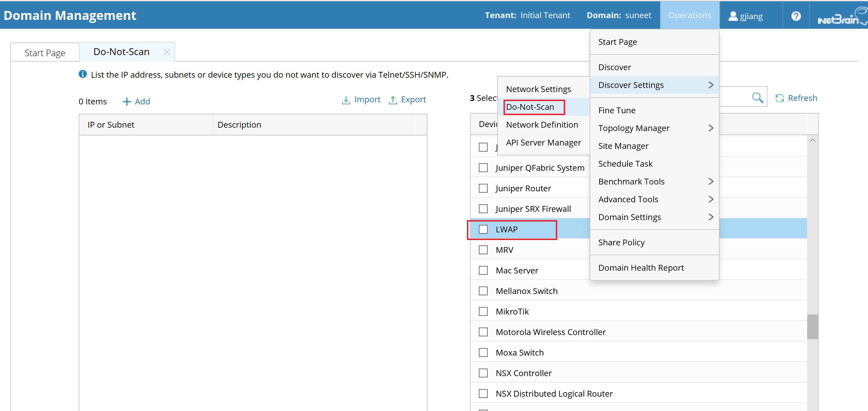The height and width of the screenshot is (411, 868).
Task: Click the search magnifier icon
Action: (x=758, y=98)
